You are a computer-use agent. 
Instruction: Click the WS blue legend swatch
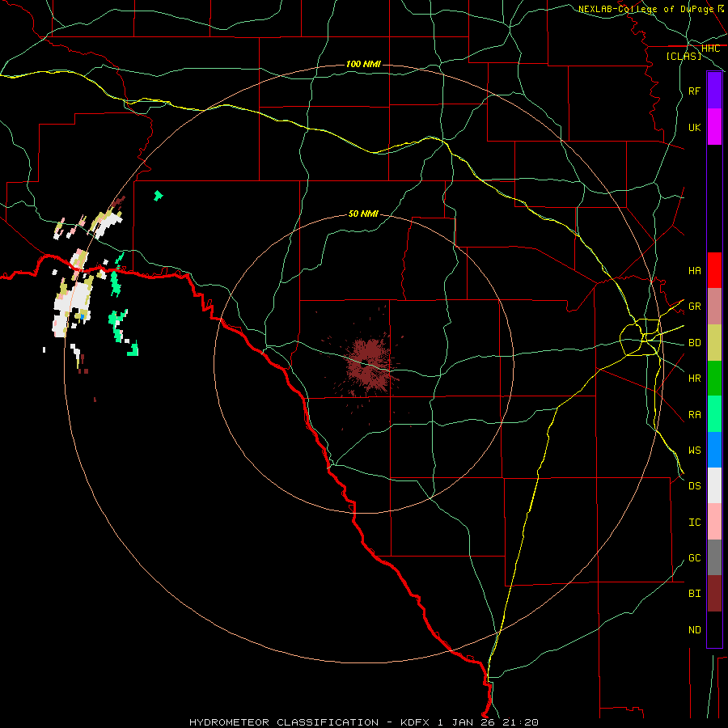(x=714, y=450)
